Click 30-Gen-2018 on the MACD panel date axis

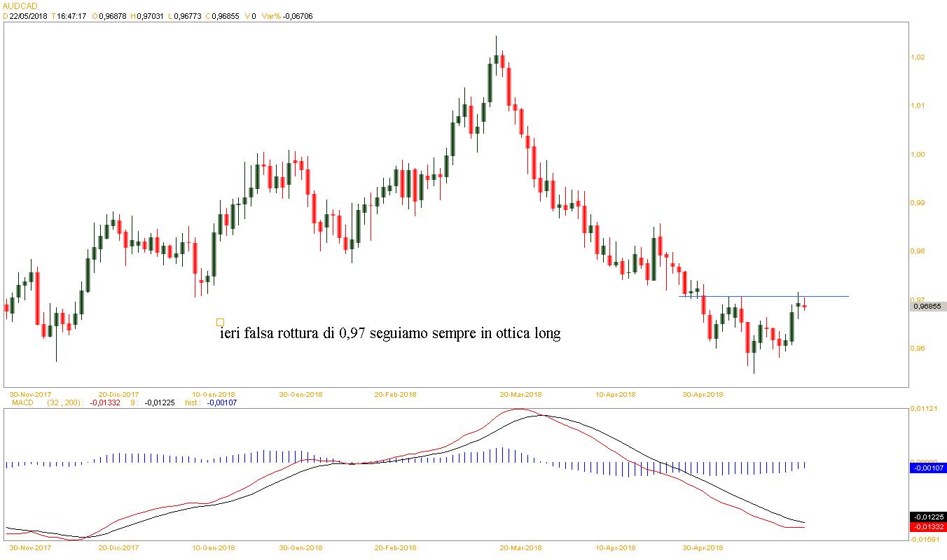pyautogui.click(x=300, y=548)
